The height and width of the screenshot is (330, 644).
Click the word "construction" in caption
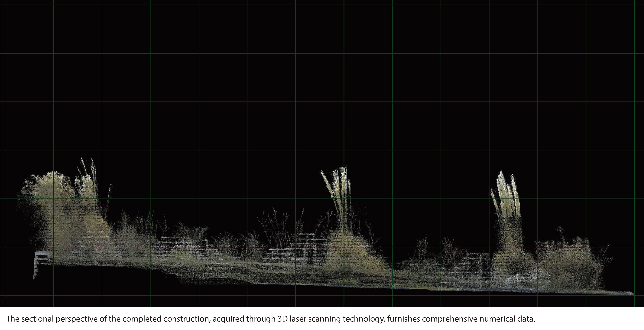[x=186, y=319]
